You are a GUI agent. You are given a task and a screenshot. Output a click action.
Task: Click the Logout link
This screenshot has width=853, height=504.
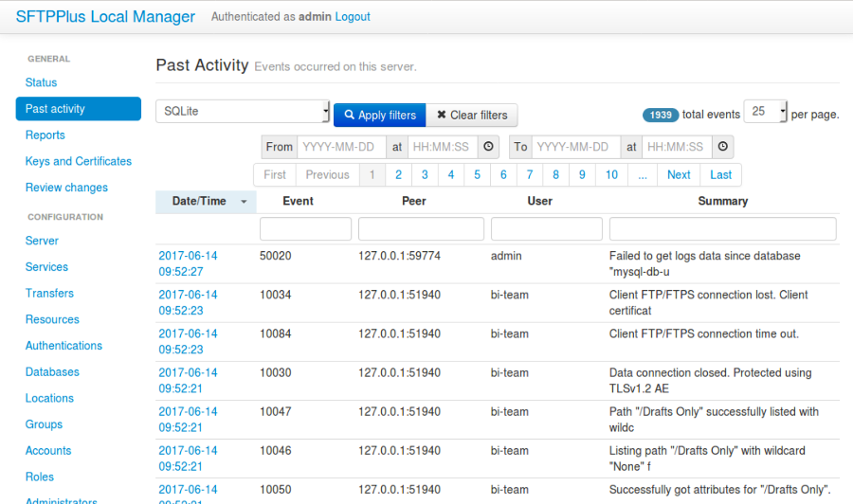pyautogui.click(x=353, y=16)
